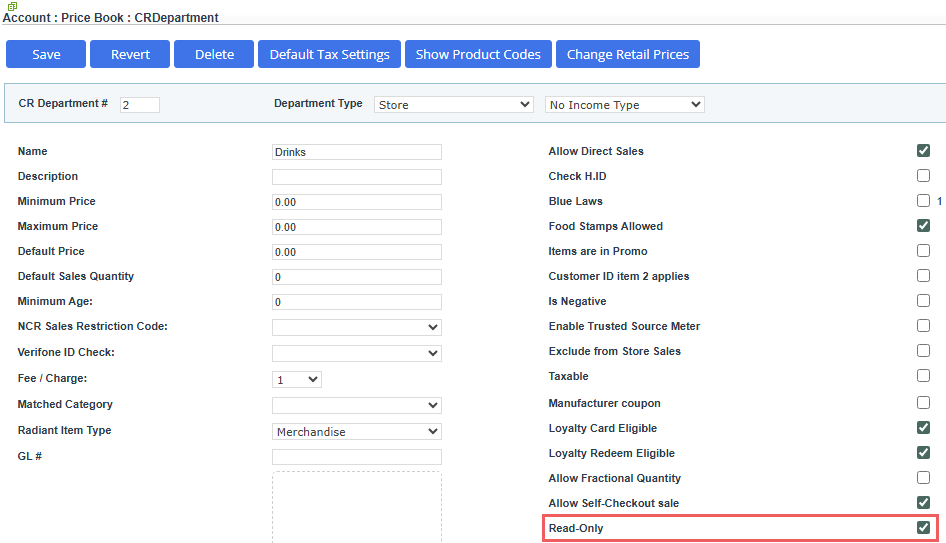Enable the Taxable checkbox
Image resolution: width=946 pixels, height=543 pixels.
[x=923, y=376]
